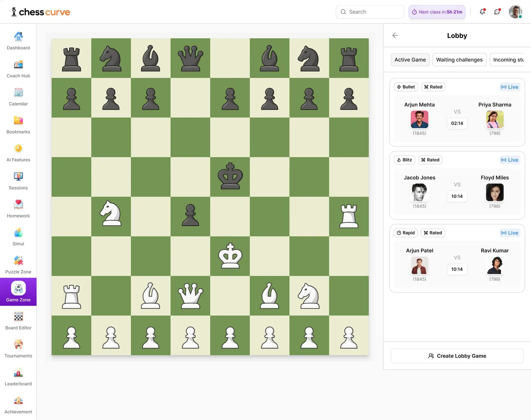Image resolution: width=531 pixels, height=420 pixels.
Task: Click Arjun Mehta's avatar
Action: pos(419,119)
